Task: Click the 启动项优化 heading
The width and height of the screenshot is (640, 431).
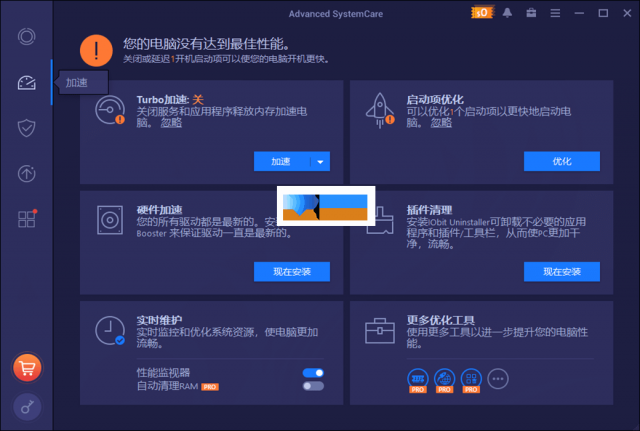Action: (435, 100)
